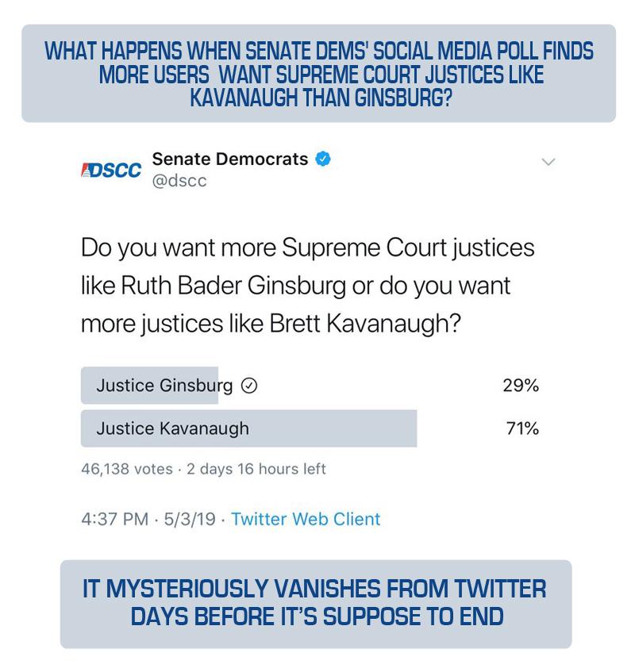Click the 5/3/19 date
Screen dimensions: 635x672
189,519
